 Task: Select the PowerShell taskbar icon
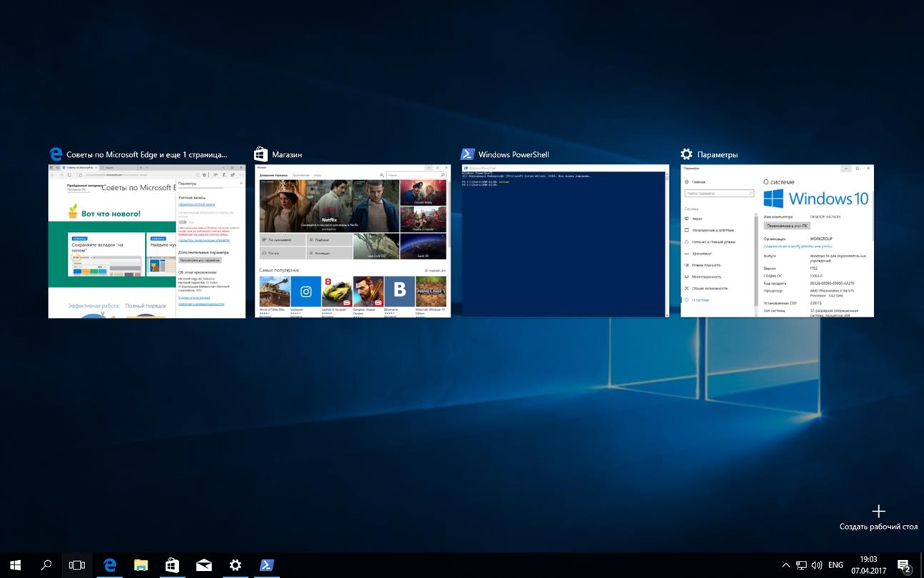tap(266, 565)
